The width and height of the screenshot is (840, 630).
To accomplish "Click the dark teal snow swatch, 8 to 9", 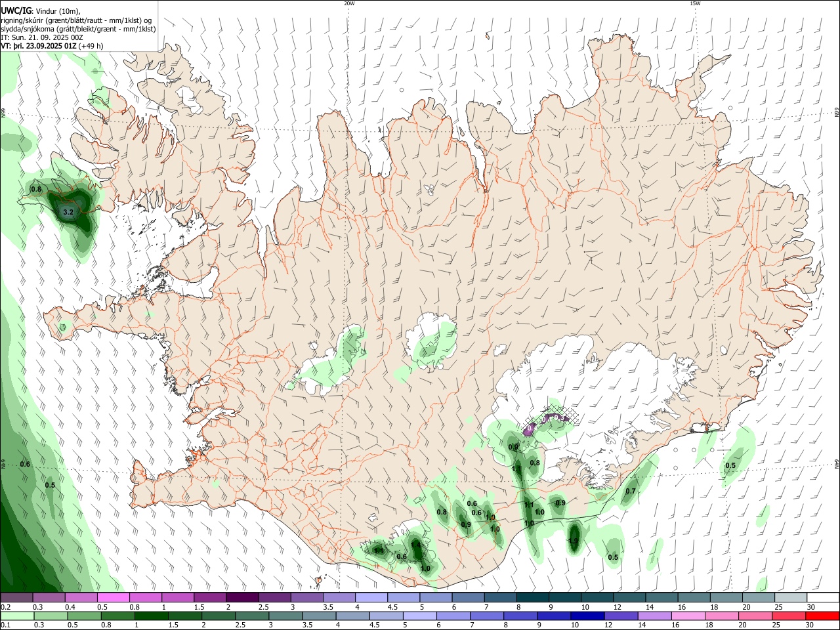I will pyautogui.click(x=532, y=597).
